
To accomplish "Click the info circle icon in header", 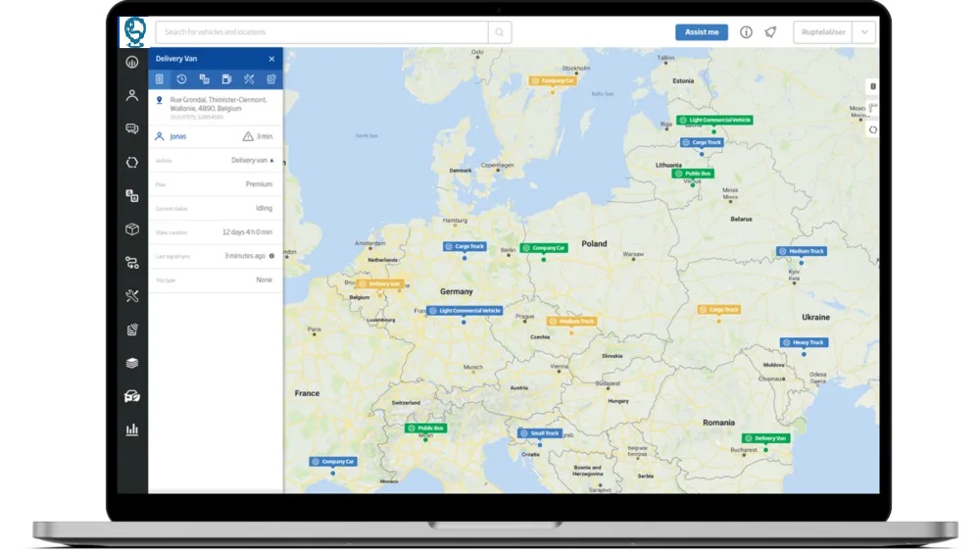I will click(x=746, y=32).
